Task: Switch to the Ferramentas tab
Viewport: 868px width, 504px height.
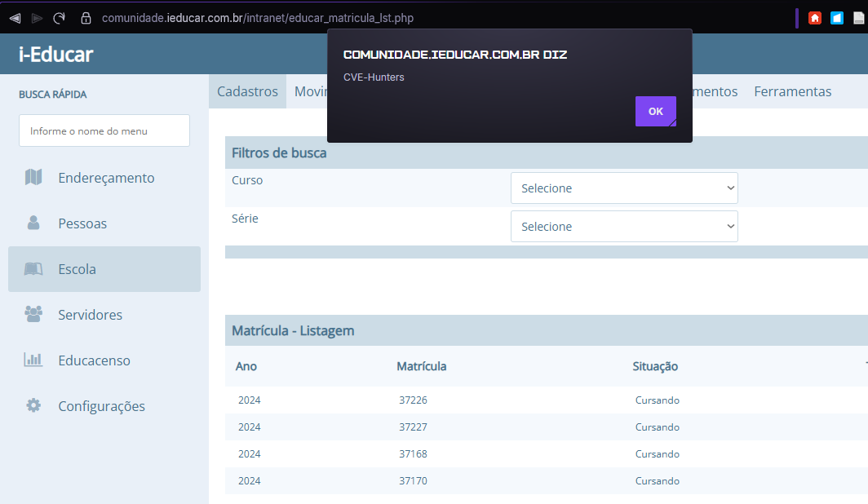Action: pos(793,91)
